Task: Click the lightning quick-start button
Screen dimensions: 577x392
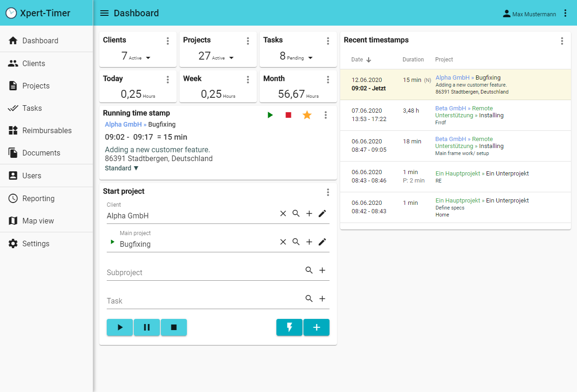Action: 289,327
